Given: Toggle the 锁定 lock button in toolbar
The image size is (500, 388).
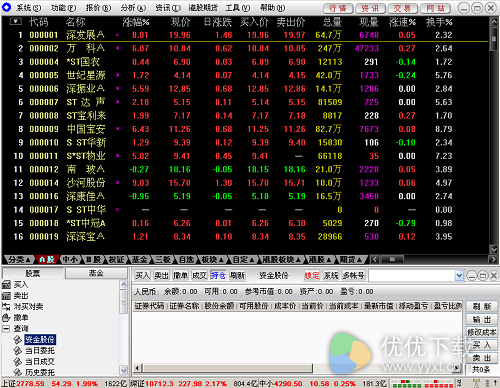Looking at the screenshot, I should pyautogui.click(x=312, y=276).
